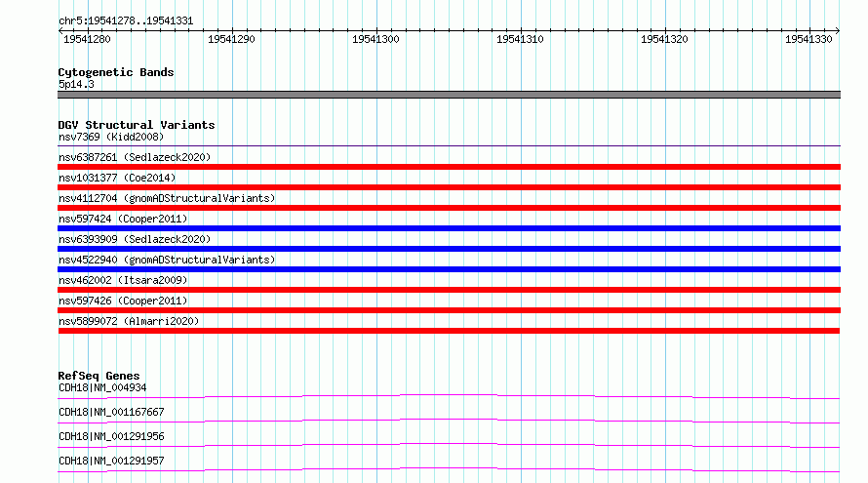Open variant nsv6393909 (Sedlazeck2020) label
This screenshot has height=483, width=868.
point(135,239)
